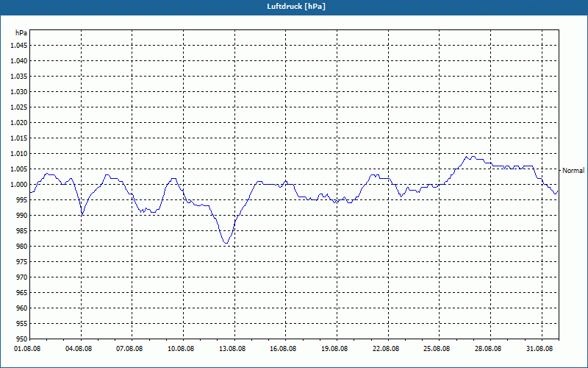Select the 990 y-axis value

[22, 215]
